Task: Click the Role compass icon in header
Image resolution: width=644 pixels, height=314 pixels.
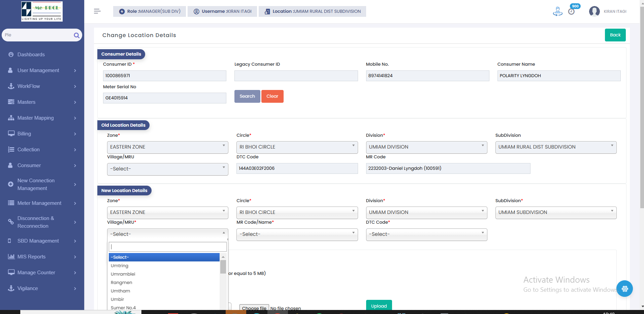Action: coord(122,11)
